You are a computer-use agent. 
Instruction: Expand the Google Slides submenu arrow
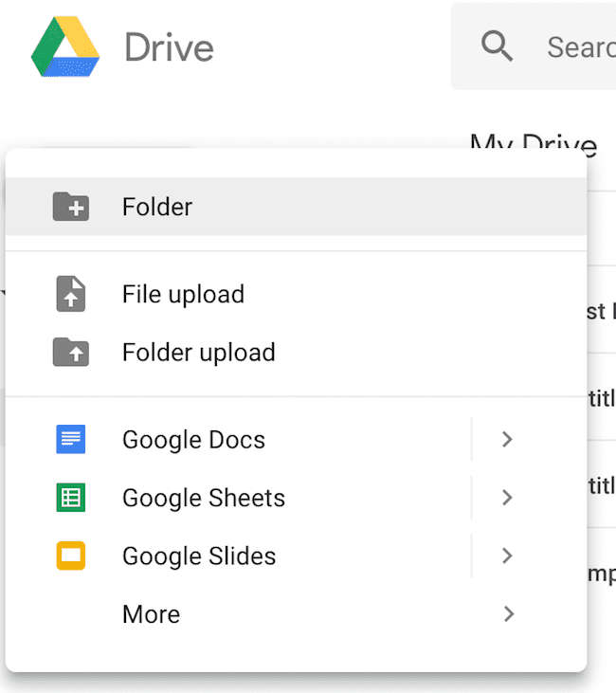507,556
